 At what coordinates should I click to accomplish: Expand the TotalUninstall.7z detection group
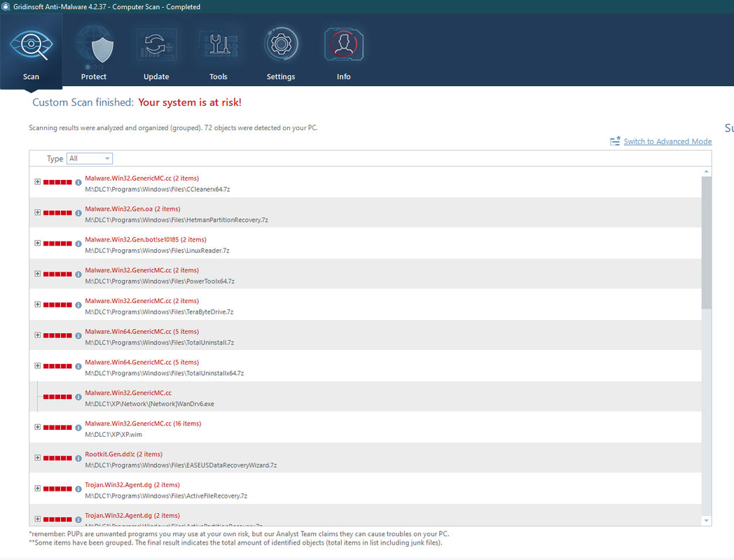pos(37,335)
